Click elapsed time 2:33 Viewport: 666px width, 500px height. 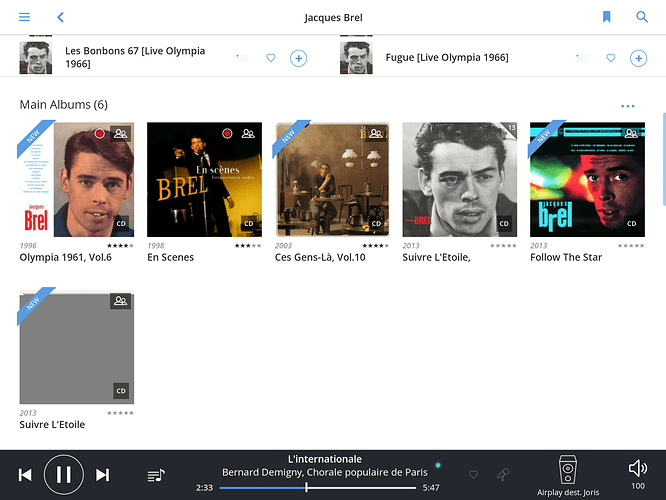204,488
